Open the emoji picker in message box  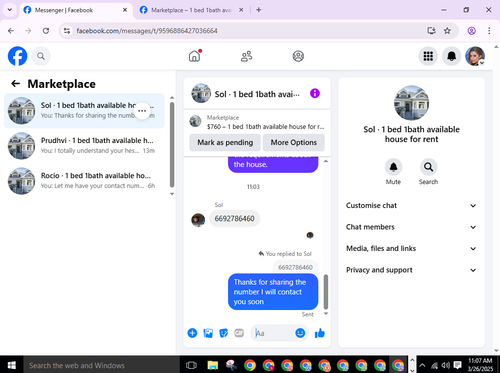300,333
